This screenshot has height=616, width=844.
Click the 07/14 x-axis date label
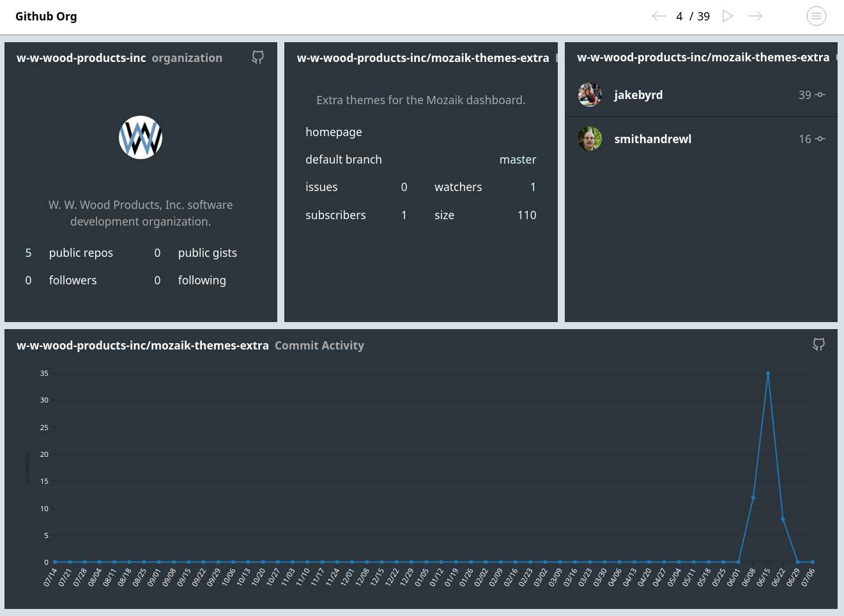(x=50, y=577)
